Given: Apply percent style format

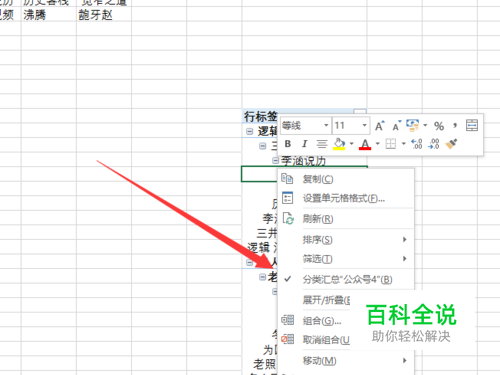Looking at the screenshot, I should (439, 126).
